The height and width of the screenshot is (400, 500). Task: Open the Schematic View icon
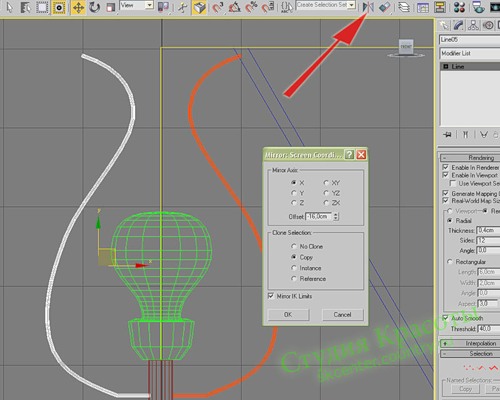click(x=440, y=7)
